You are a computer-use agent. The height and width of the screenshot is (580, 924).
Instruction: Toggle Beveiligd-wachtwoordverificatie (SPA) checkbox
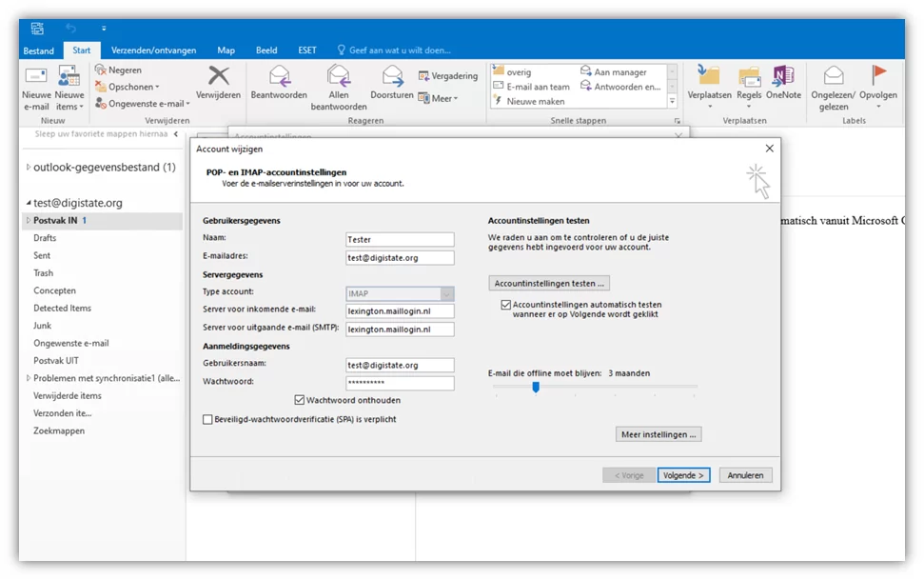[x=207, y=419]
